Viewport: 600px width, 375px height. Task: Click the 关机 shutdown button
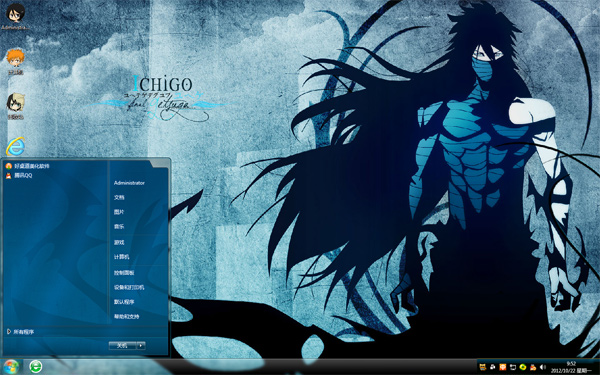coord(122,346)
